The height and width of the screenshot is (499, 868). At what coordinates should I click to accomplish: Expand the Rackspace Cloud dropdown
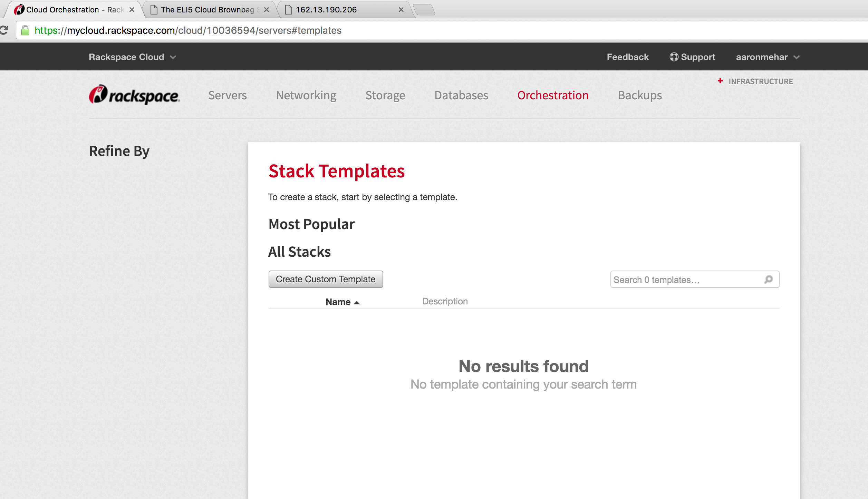(133, 57)
